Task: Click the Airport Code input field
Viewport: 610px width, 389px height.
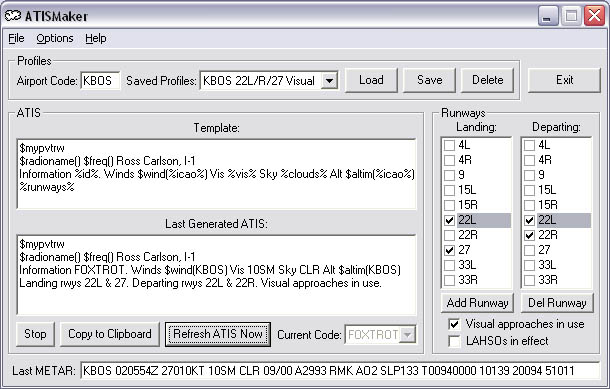Action: tap(100, 81)
